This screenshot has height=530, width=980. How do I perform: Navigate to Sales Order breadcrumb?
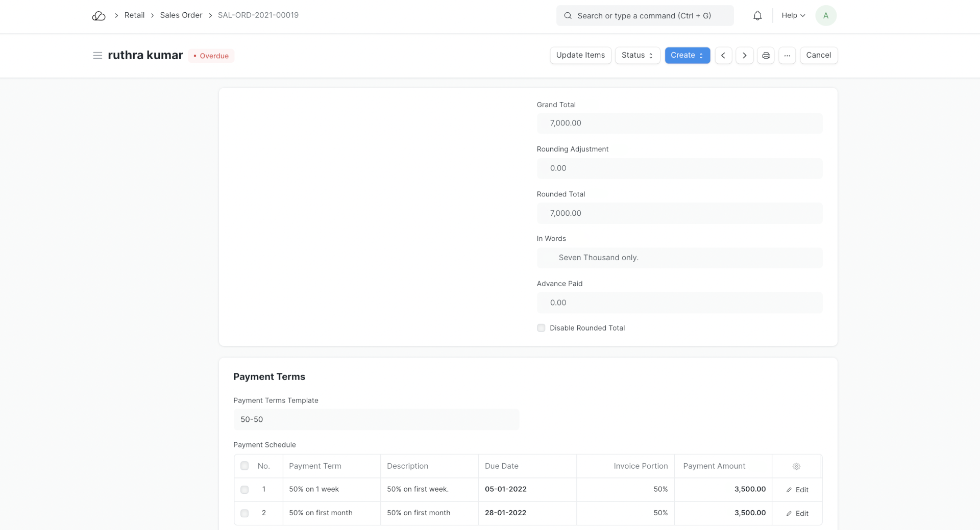point(181,15)
